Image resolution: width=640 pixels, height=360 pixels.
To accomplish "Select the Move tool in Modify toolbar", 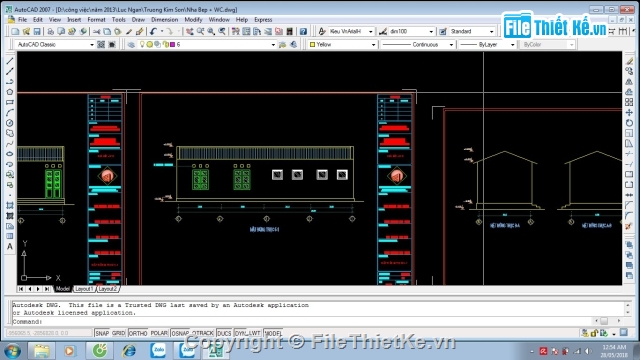I will (629, 112).
